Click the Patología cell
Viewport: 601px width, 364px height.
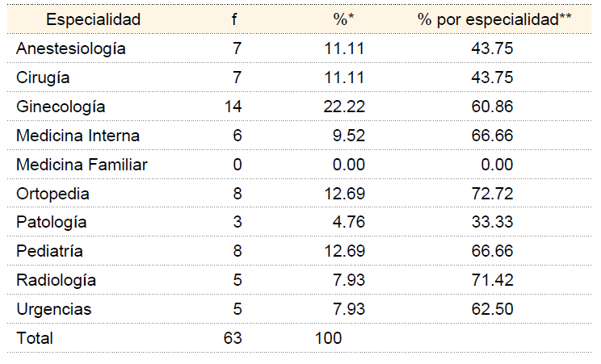point(51,223)
